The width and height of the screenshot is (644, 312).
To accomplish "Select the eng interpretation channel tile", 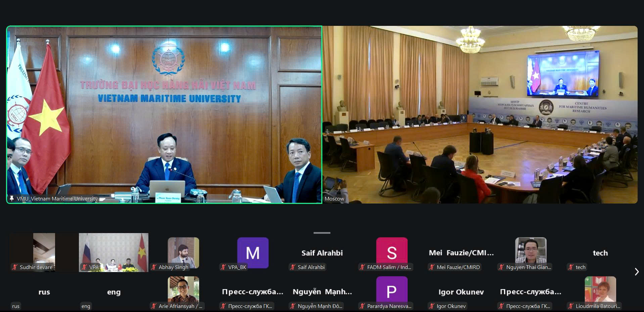I will pos(113,292).
